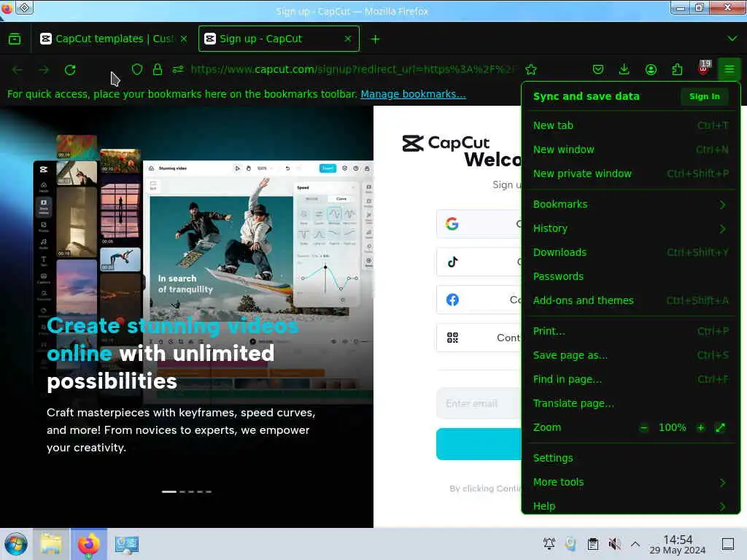Open Downloads from the menu
This screenshot has height=560, width=747.
tap(631, 252)
